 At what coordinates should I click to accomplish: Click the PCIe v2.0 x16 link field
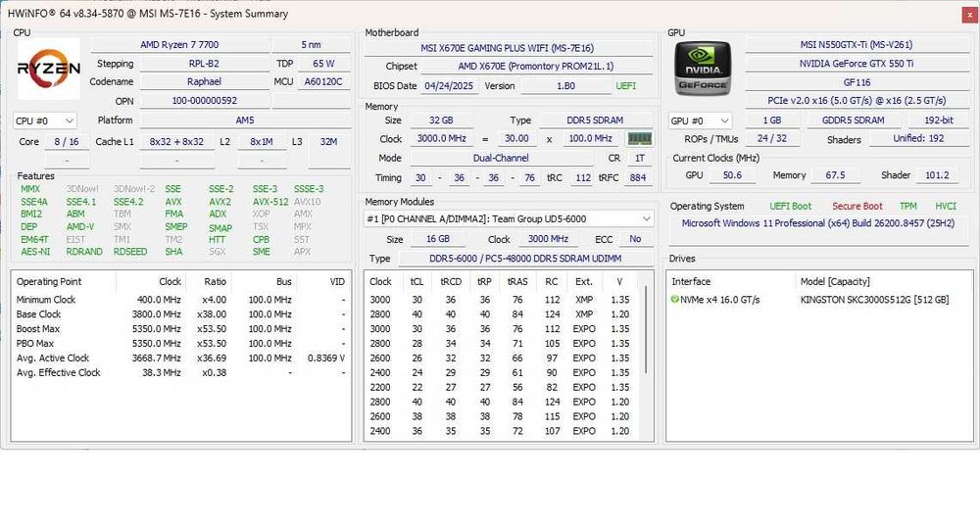[x=857, y=101]
